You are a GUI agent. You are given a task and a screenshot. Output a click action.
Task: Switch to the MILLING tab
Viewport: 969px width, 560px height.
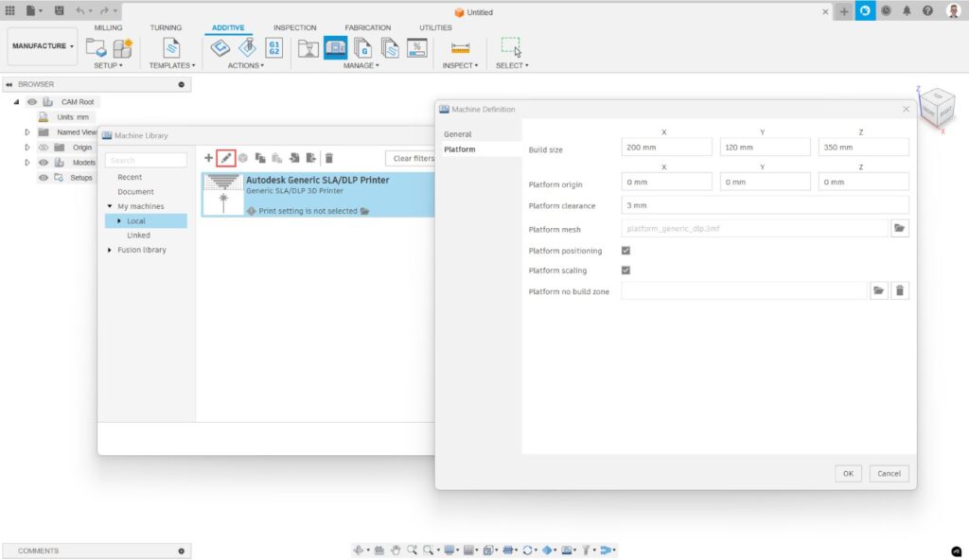(x=108, y=27)
